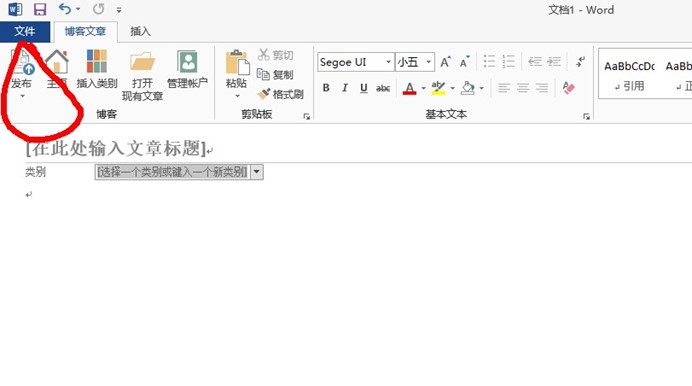Toggle italic formatting
692x386 pixels.
point(345,88)
